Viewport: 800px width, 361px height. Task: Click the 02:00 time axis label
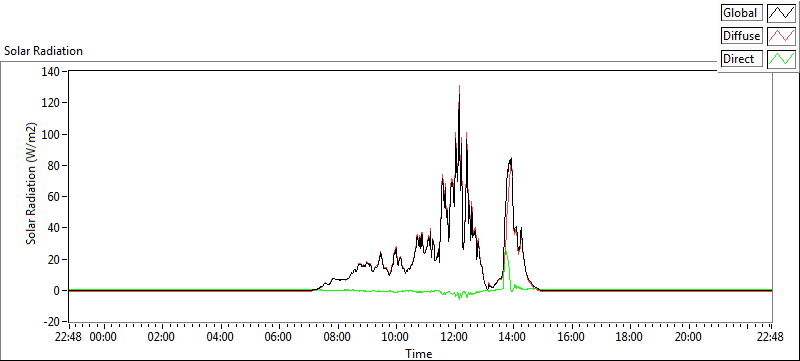162,337
